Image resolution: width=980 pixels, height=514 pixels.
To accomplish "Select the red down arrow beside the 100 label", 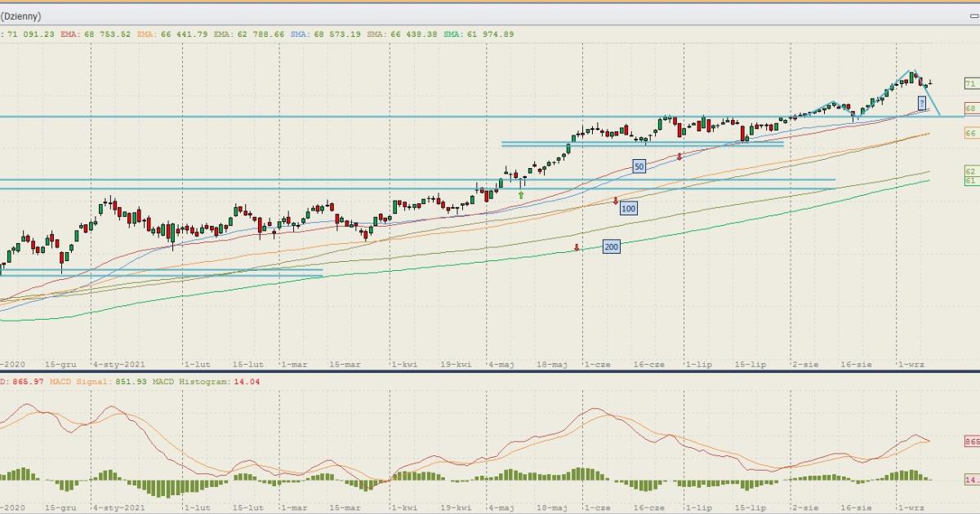I will [615, 200].
